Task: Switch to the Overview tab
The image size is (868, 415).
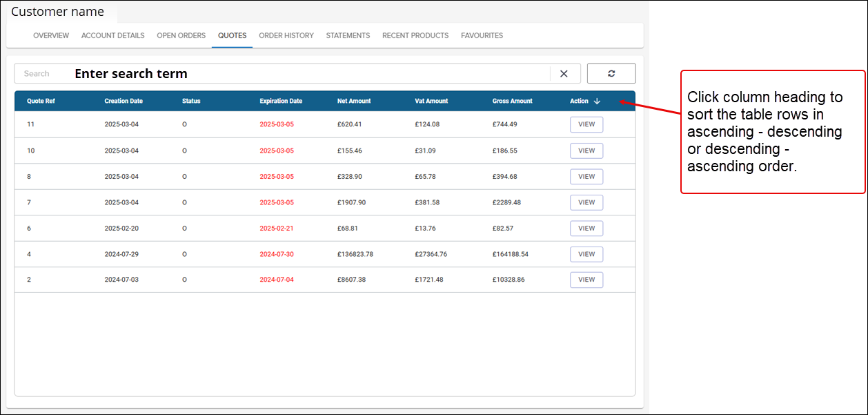Action: (x=51, y=36)
